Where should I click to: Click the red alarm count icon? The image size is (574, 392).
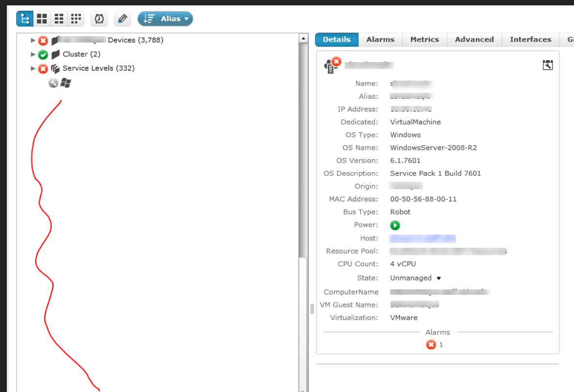coord(431,345)
